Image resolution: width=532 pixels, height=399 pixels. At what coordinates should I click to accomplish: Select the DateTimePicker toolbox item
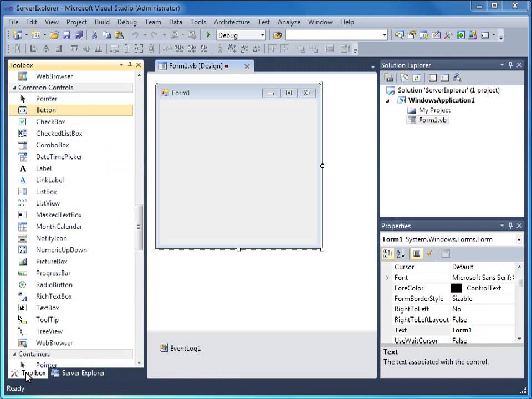coord(71,156)
